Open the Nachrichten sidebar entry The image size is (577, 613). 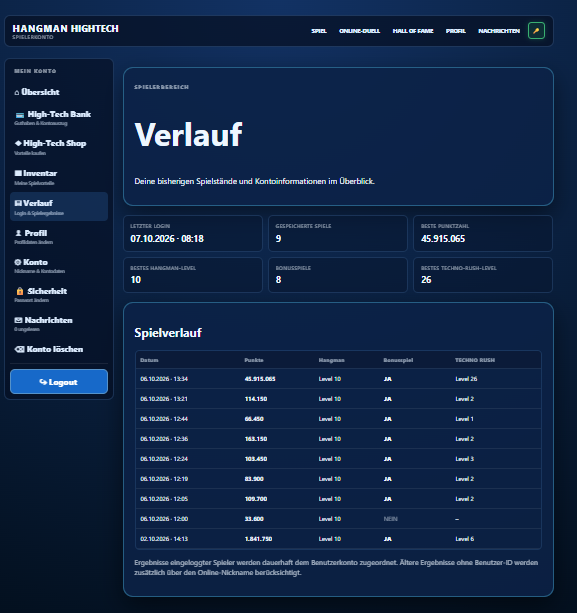[59, 323]
